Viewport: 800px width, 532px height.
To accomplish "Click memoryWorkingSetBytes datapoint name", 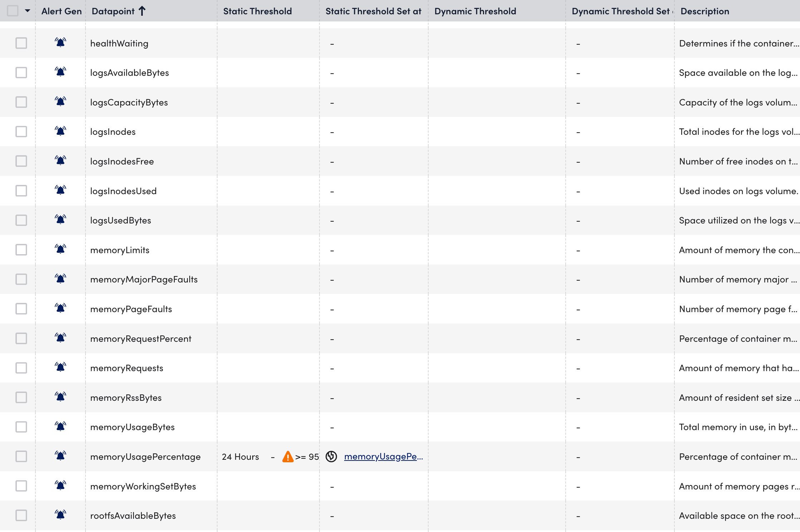I will [x=143, y=487].
